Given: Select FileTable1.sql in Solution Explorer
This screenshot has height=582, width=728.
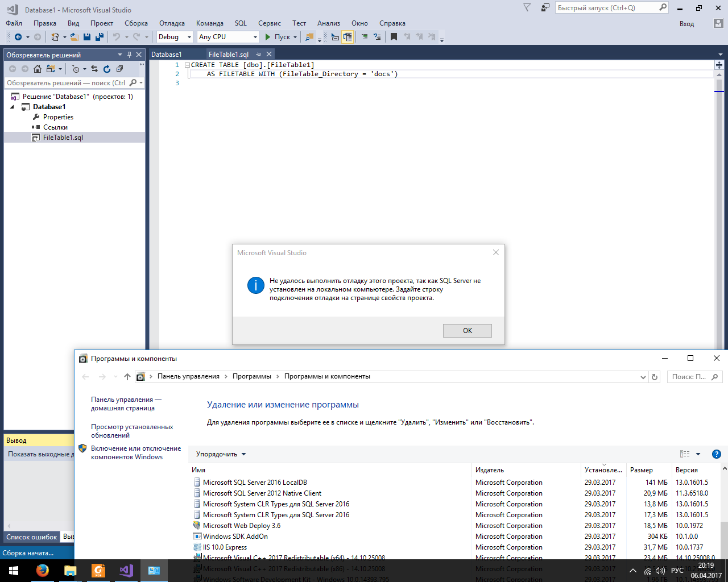Looking at the screenshot, I should (x=63, y=138).
